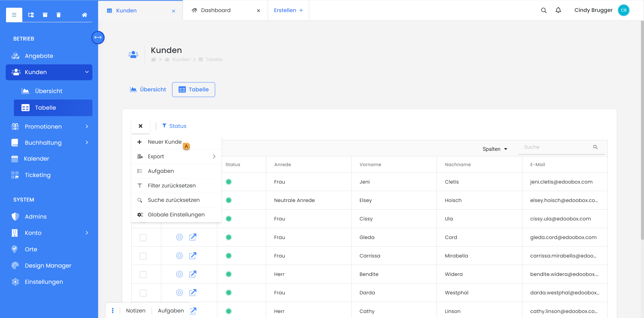Close the Kunden tab
644x318 pixels.
pyautogui.click(x=174, y=11)
